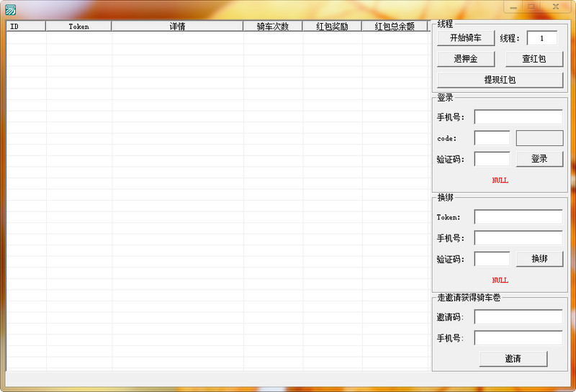Click the 提现红包 button

[x=500, y=80]
